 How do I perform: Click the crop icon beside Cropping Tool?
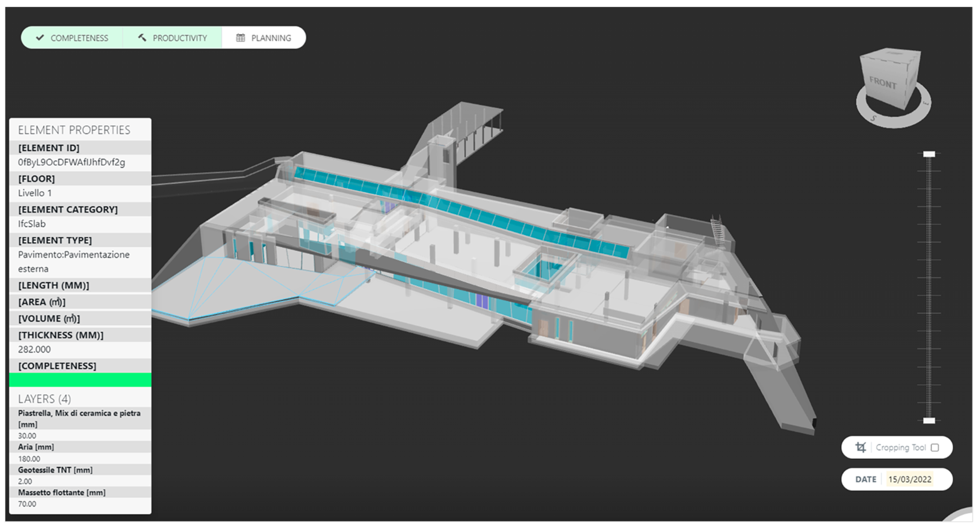pos(860,447)
